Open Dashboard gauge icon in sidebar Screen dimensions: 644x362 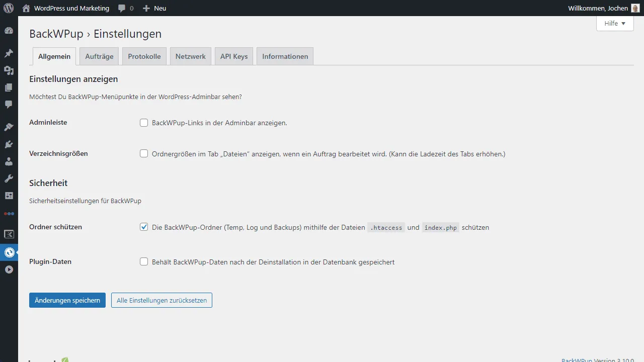[9, 31]
